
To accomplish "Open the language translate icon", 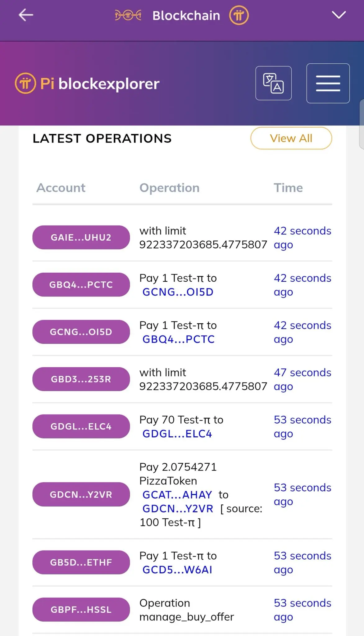I will coord(273,83).
